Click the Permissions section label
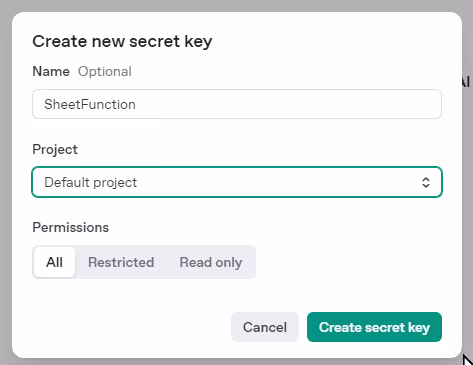Viewport: 473px width, 365px height. 71,227
